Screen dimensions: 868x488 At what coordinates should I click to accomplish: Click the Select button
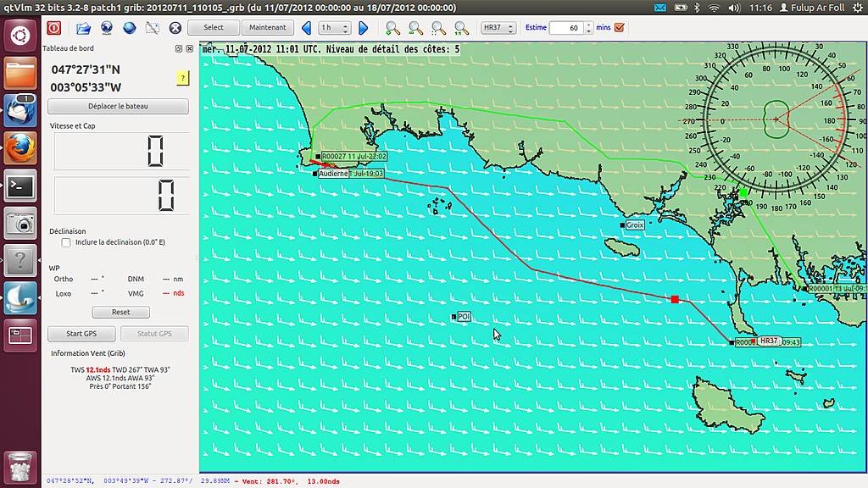[x=213, y=28]
